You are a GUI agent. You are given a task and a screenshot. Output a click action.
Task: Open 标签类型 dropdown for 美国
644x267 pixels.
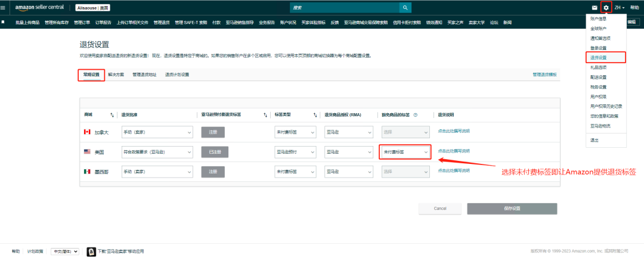[295, 152]
